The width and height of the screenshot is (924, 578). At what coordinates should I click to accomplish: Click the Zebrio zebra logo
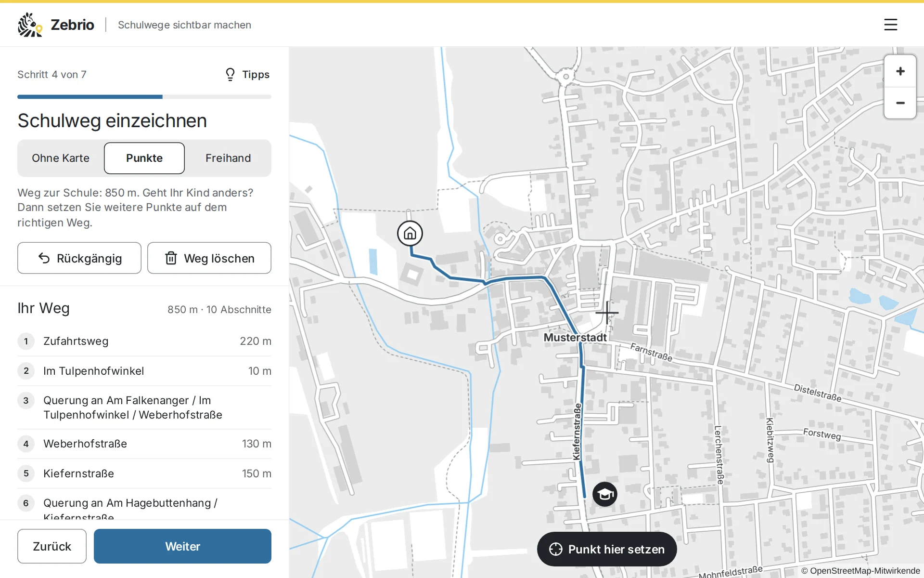(x=30, y=25)
